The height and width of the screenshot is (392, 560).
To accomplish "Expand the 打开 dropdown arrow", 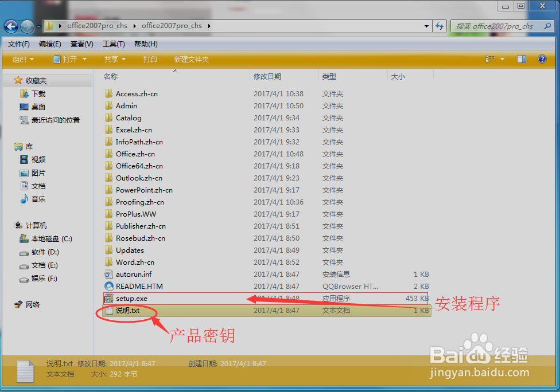I will click(x=85, y=59).
